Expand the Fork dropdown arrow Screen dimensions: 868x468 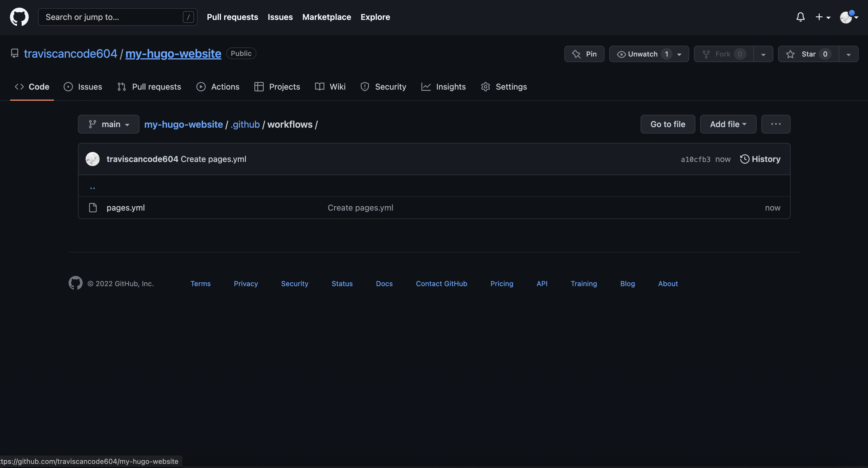point(763,54)
